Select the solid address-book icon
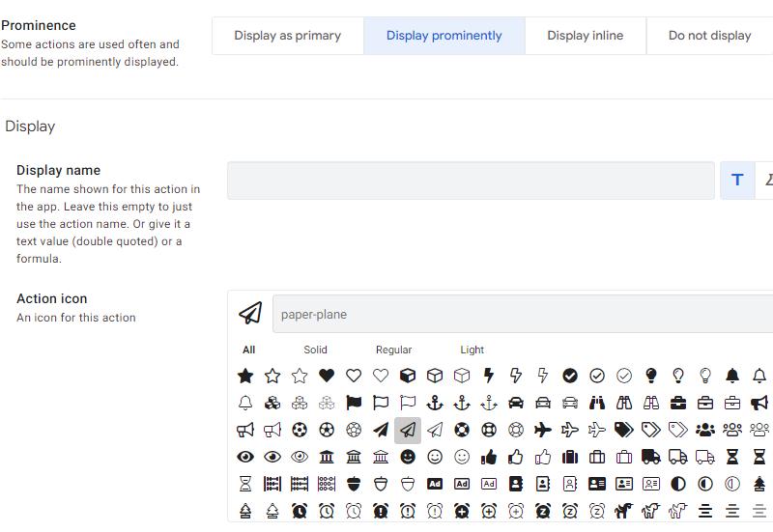 tap(516, 485)
